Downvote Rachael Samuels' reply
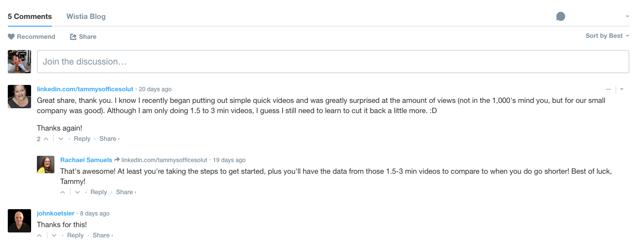644x248 pixels. coord(77,192)
